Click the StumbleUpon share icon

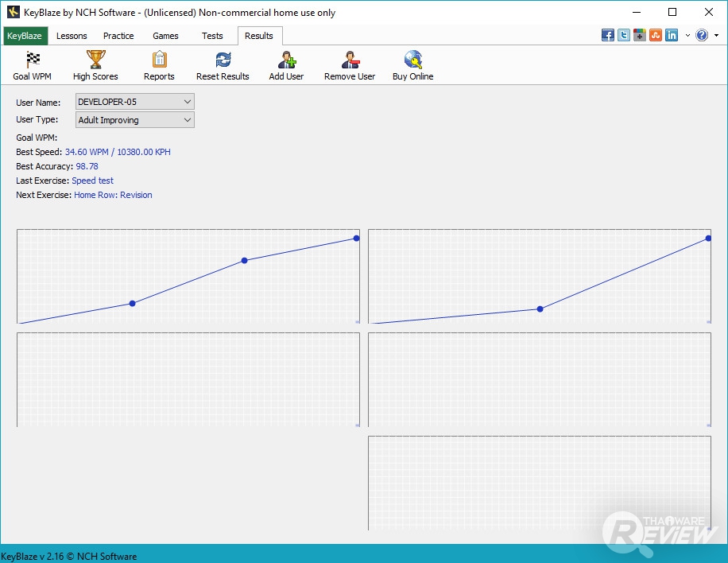pyautogui.click(x=655, y=35)
